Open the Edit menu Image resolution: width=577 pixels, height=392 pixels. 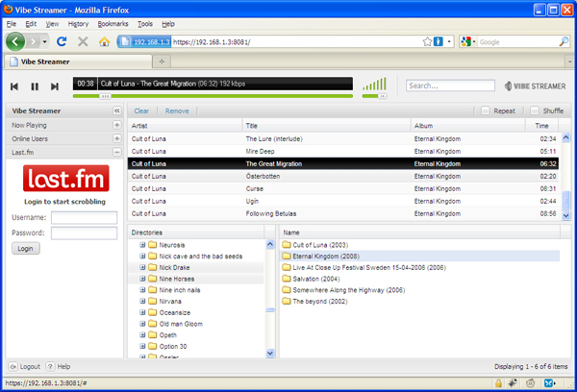click(x=31, y=24)
